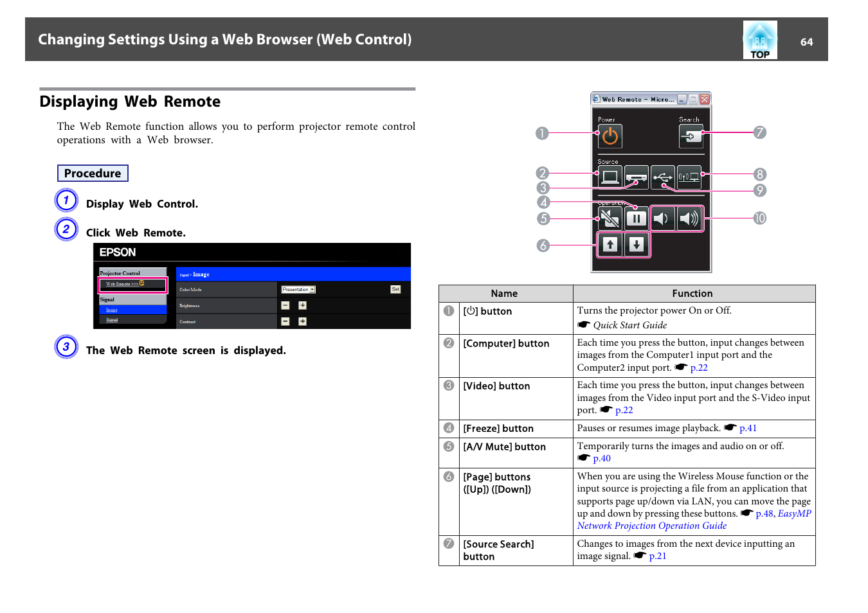The image size is (868, 613).
Task: Minimize the Web Remote browser window
Action: (x=682, y=99)
